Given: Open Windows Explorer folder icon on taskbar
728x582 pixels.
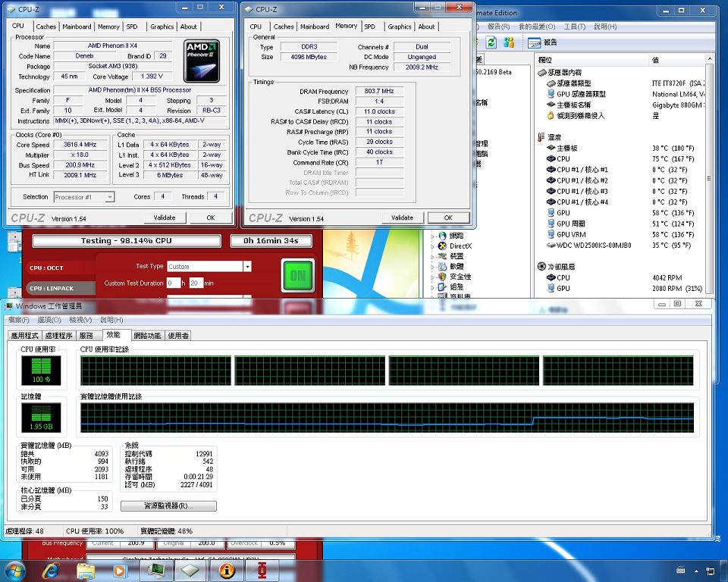Looking at the screenshot, I should (x=86, y=571).
